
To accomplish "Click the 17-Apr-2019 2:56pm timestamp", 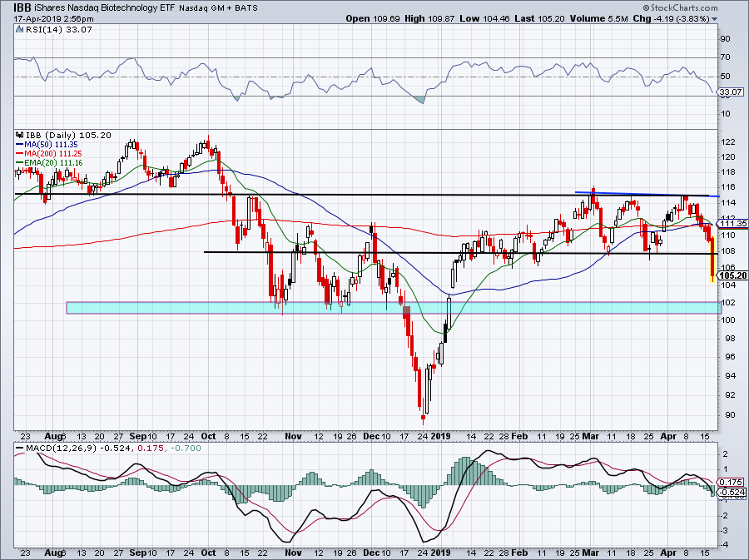I will coord(53,19).
